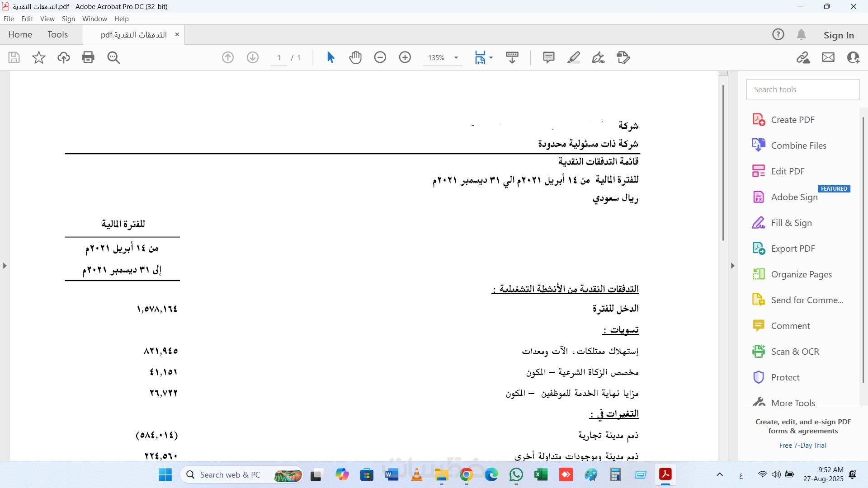Expand the left navigation pane
Viewport: 868px width, 488px height.
point(5,266)
